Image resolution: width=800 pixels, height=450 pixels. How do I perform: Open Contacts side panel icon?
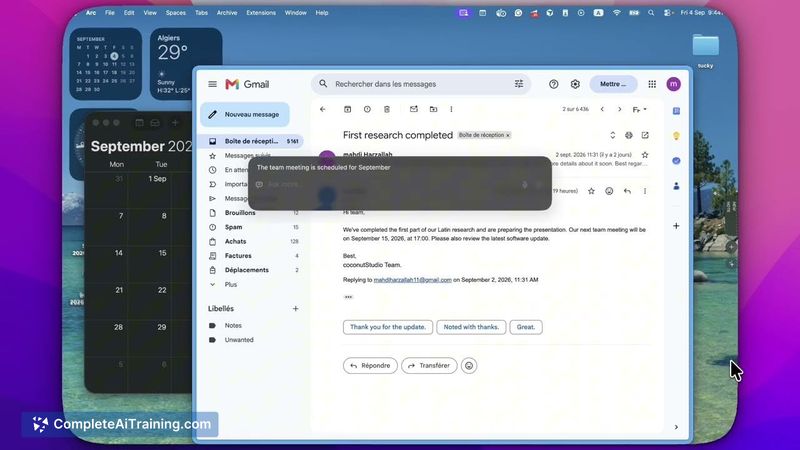point(676,186)
